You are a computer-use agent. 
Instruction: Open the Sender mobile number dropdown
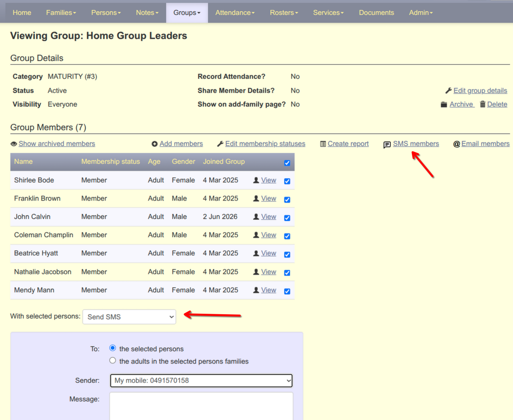[x=201, y=381]
